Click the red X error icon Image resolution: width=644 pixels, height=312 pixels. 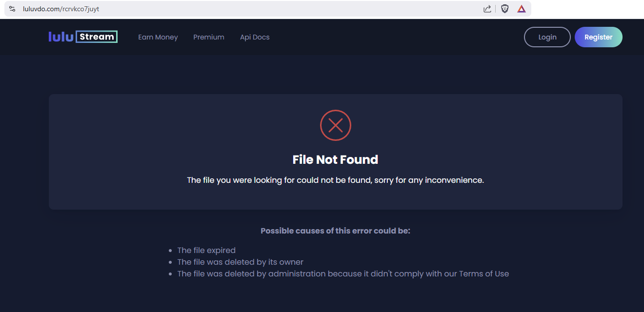pos(335,126)
